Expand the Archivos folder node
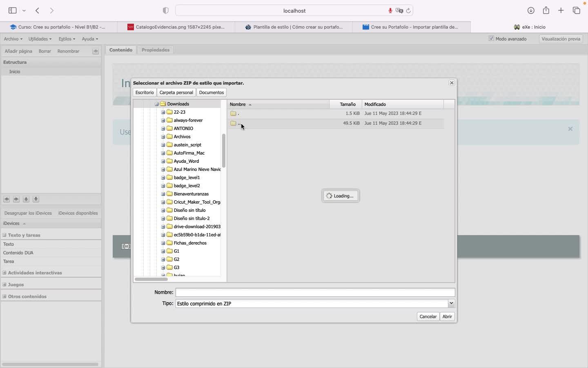This screenshot has height=368, width=588. point(163,137)
